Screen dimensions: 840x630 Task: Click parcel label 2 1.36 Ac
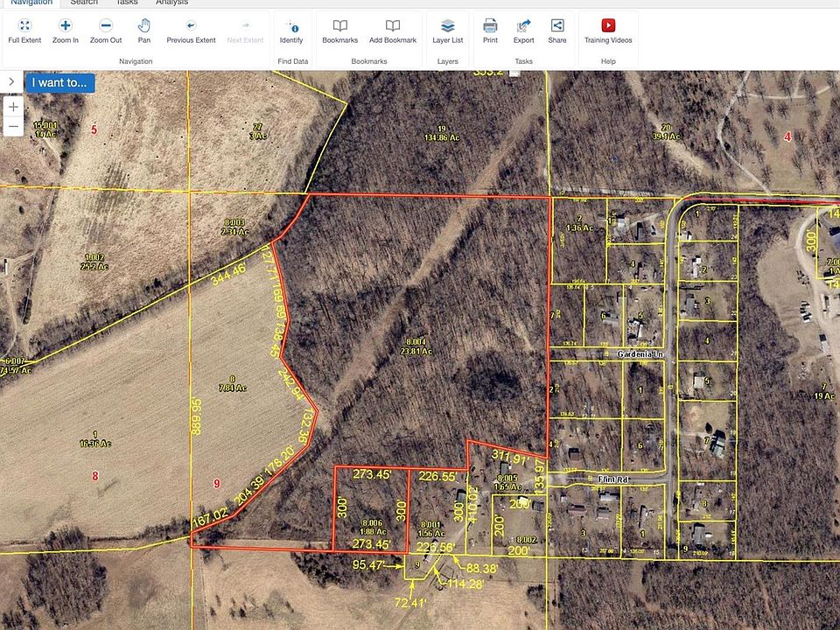[x=580, y=223]
